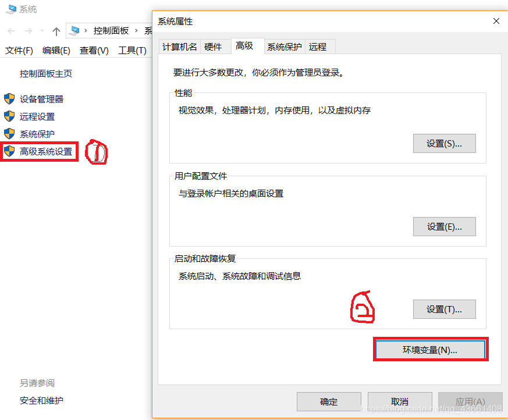Click the 应用(A) button

[470, 401]
